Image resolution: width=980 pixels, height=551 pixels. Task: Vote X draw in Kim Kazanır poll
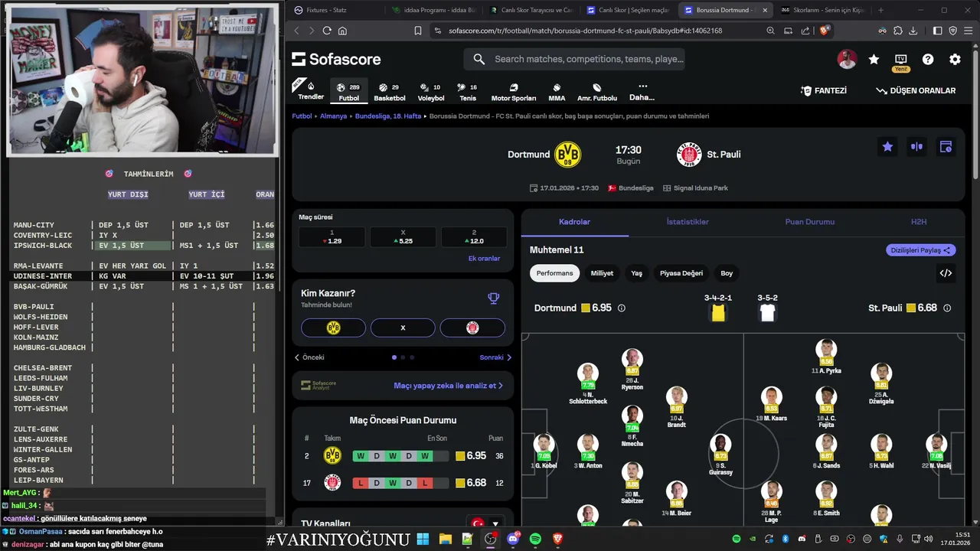click(403, 328)
